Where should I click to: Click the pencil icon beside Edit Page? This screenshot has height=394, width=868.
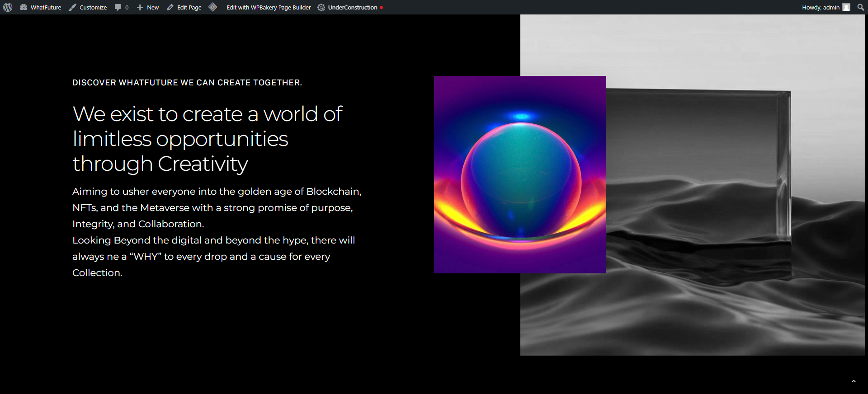tap(170, 7)
